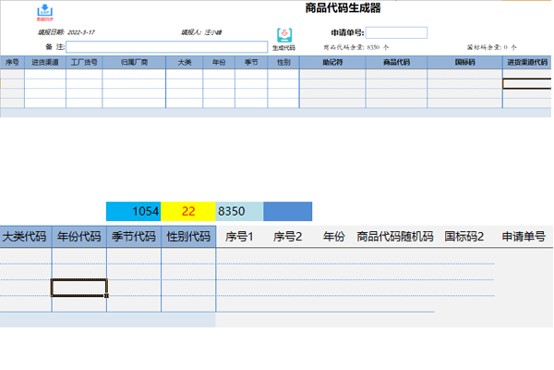The height and width of the screenshot is (370, 554).
Task: Select the empty solid blue cell beside 8350
Action: [288, 211]
